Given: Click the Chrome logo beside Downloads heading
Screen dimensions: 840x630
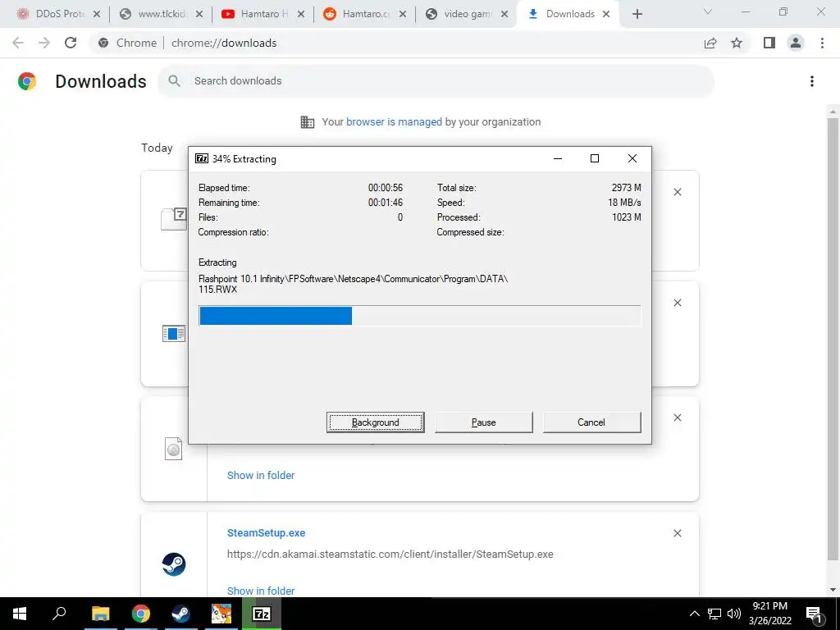Looking at the screenshot, I should (x=27, y=81).
